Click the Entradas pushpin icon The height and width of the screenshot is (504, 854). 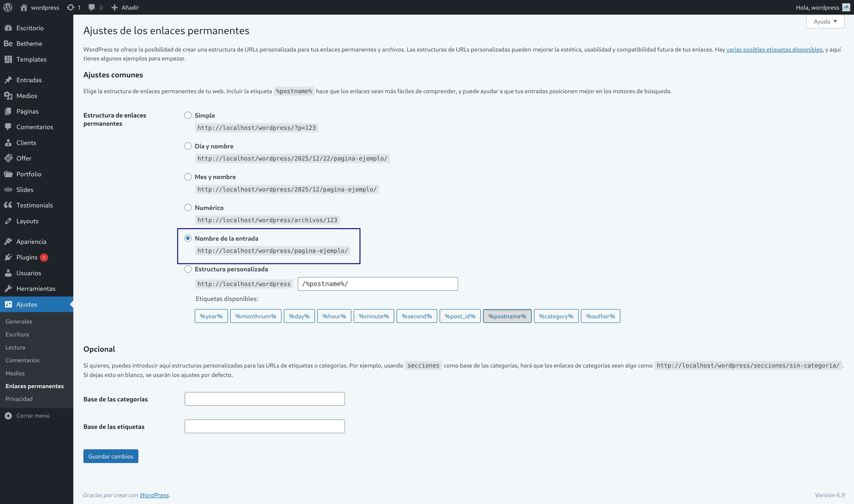[8, 80]
